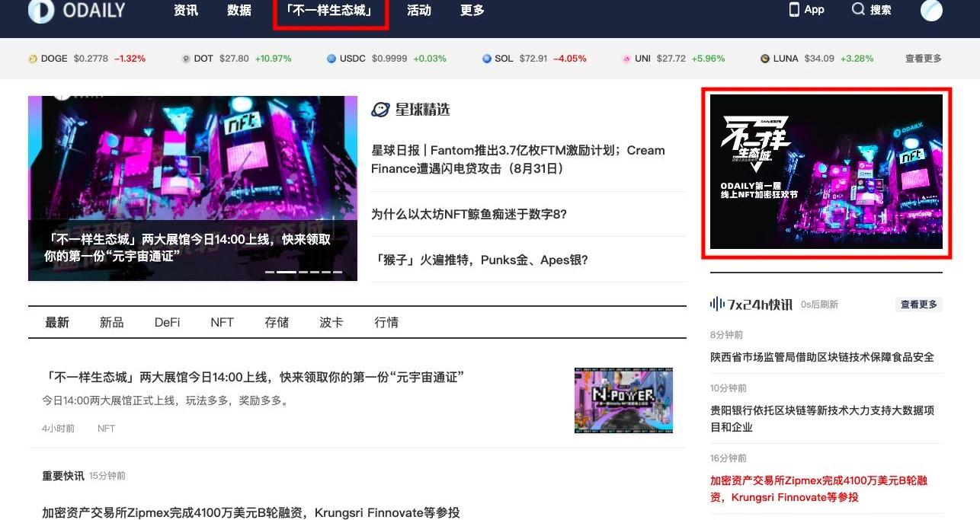Open the 更多 menu
Image resolution: width=980 pixels, height=520 pixels.
[x=472, y=11]
